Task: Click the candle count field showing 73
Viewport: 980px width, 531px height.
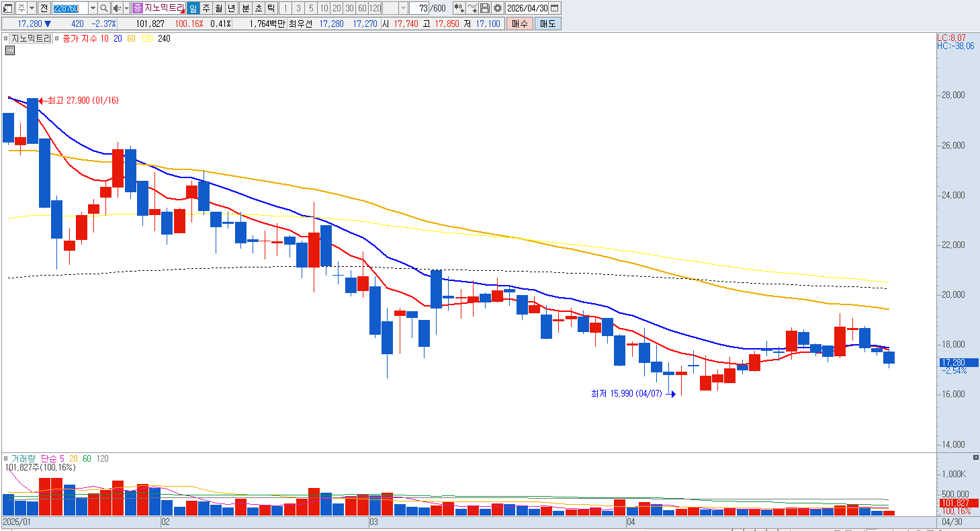Action: (420, 8)
